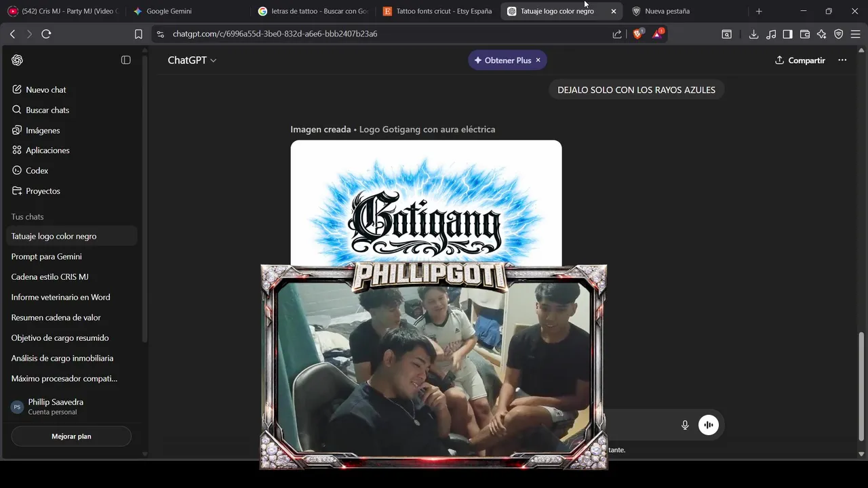The width and height of the screenshot is (868, 488).
Task: Open chat Objetivo de cargo resumido
Action: [x=71, y=338]
